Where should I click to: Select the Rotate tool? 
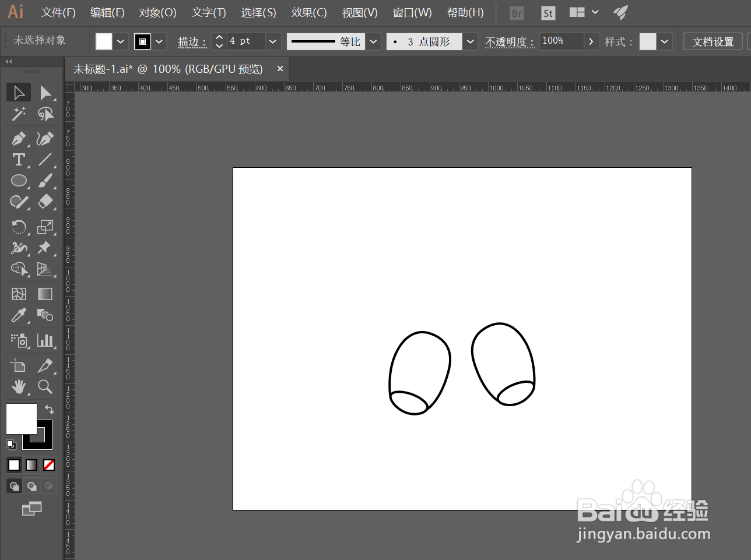pyautogui.click(x=19, y=227)
